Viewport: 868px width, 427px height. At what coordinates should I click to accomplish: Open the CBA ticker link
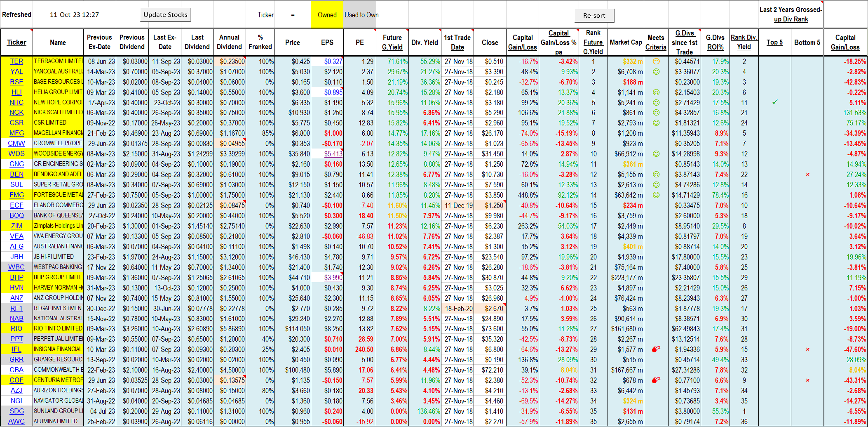pyautogui.click(x=16, y=370)
